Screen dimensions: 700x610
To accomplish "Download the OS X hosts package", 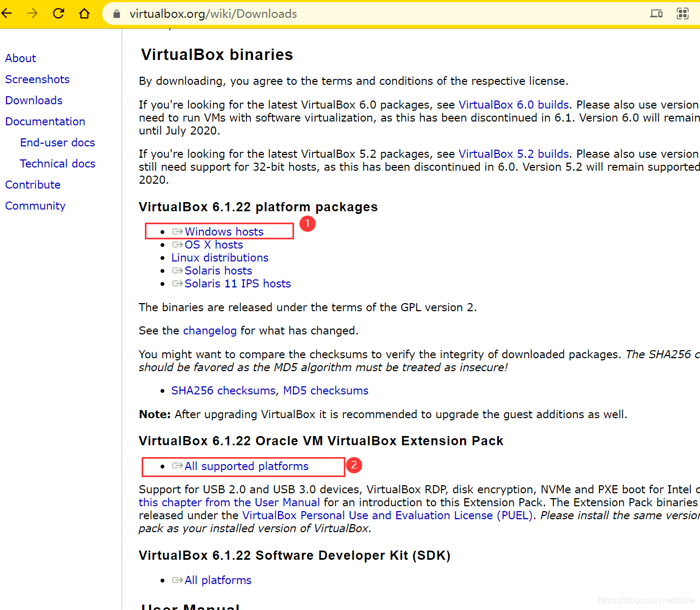I will (214, 245).
